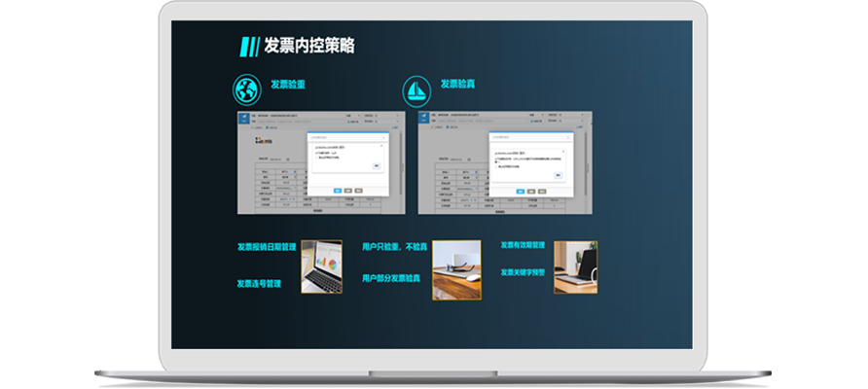Image resolution: width=868 pixels, height=389 pixels.
Task: Choose 用户部分发票验真 option text
Action: 391,278
